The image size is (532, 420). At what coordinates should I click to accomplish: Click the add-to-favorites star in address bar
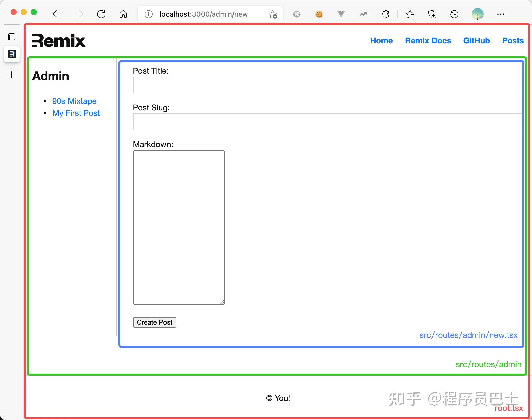[x=273, y=14]
